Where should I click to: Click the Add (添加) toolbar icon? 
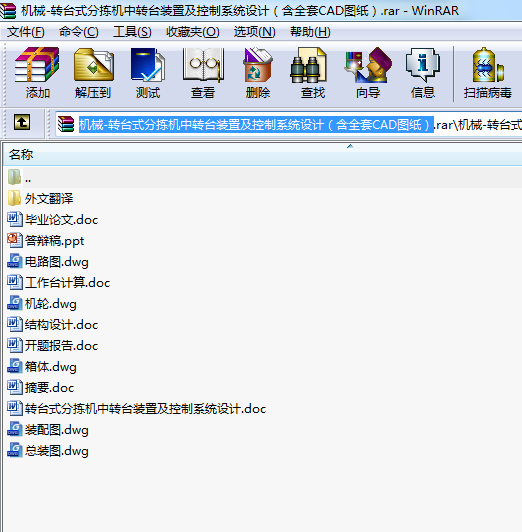click(x=37, y=65)
